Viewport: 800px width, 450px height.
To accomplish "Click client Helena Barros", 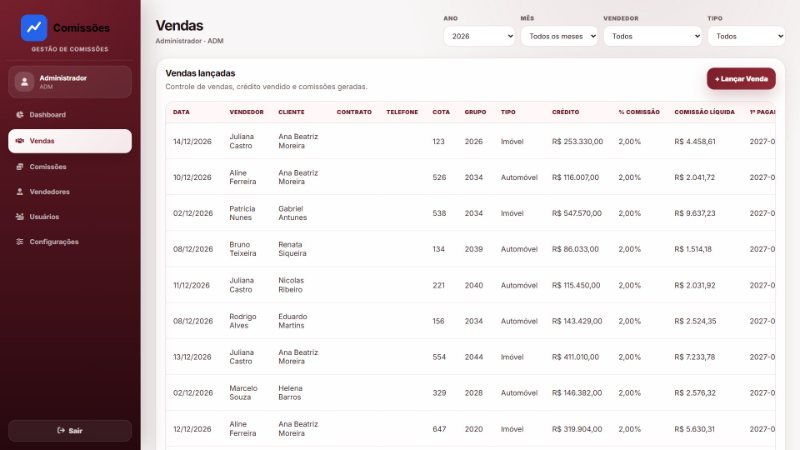I will click(290, 393).
